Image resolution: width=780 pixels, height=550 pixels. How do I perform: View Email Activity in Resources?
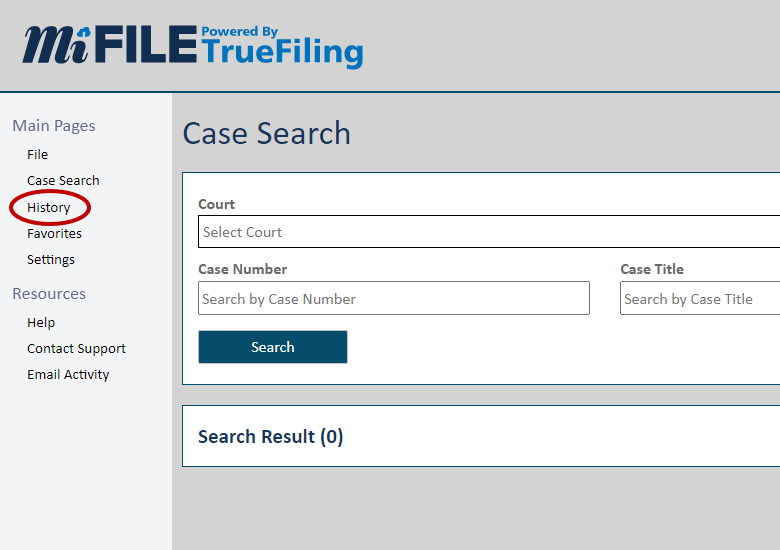[x=68, y=375]
